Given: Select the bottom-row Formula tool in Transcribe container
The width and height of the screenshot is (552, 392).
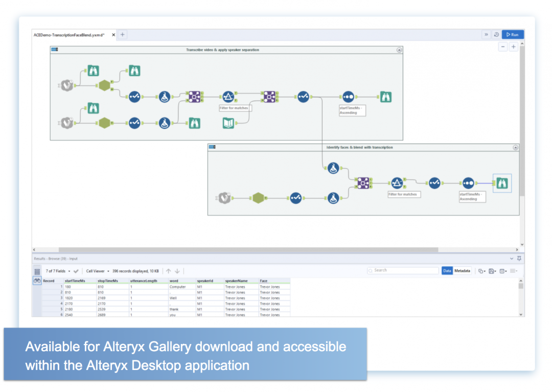Looking at the screenshot, I should [x=165, y=123].
